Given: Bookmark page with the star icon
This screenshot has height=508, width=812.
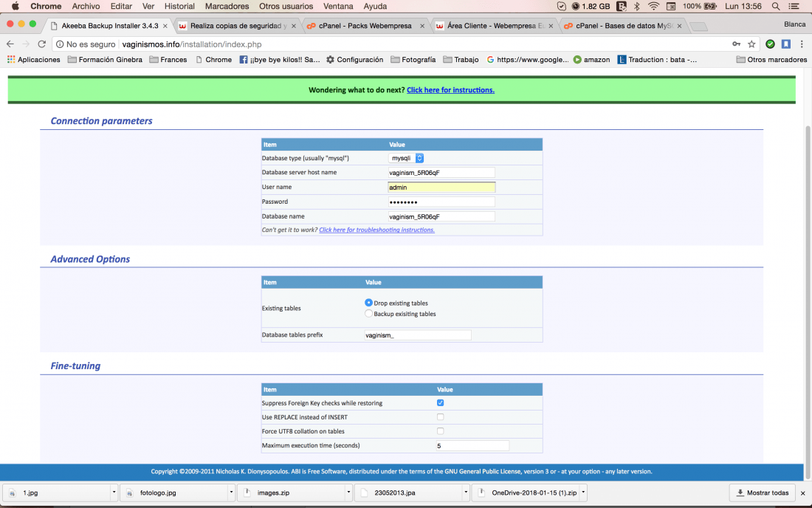Looking at the screenshot, I should (x=751, y=44).
